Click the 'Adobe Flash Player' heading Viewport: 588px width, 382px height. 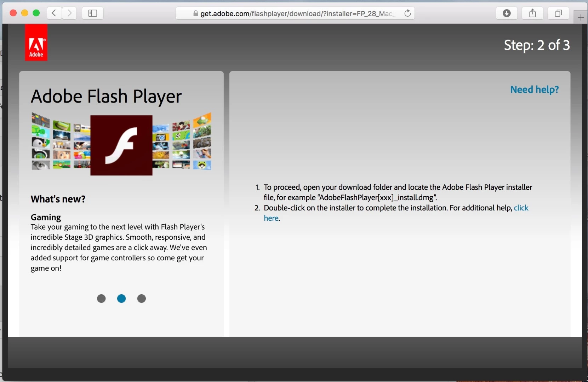point(106,97)
